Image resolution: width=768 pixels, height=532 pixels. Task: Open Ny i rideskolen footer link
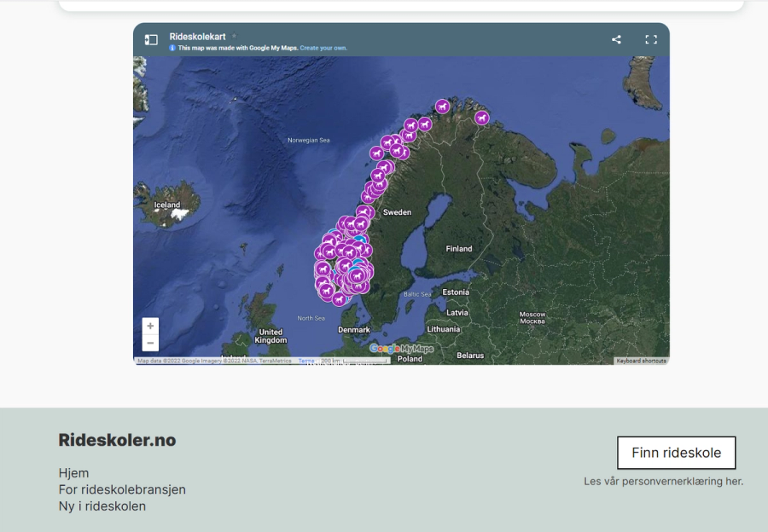tap(102, 506)
